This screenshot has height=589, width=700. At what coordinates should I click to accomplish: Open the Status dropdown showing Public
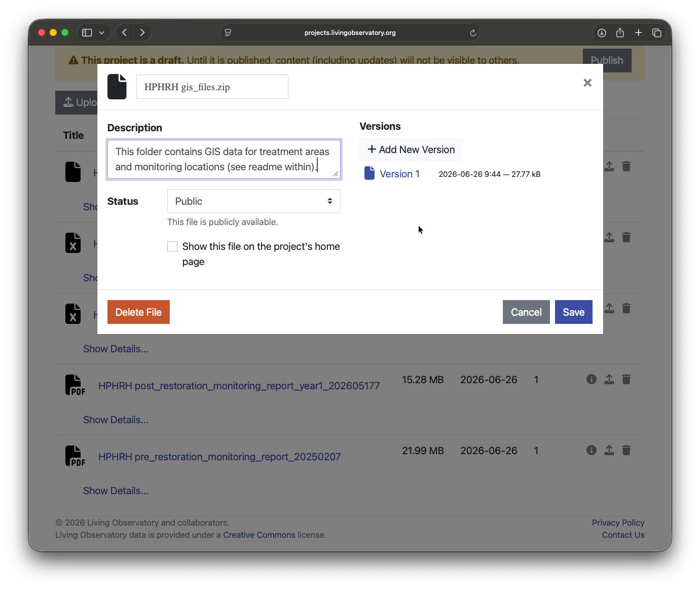pos(254,201)
